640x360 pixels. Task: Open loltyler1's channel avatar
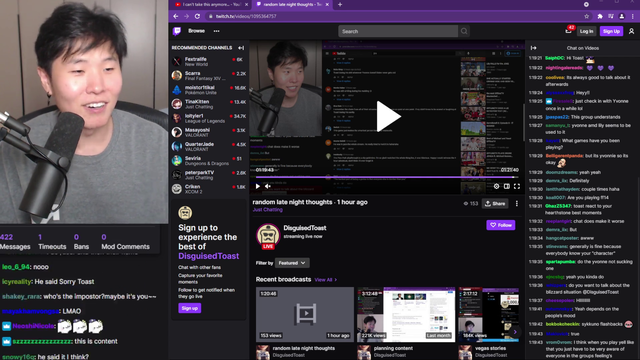(x=177, y=118)
